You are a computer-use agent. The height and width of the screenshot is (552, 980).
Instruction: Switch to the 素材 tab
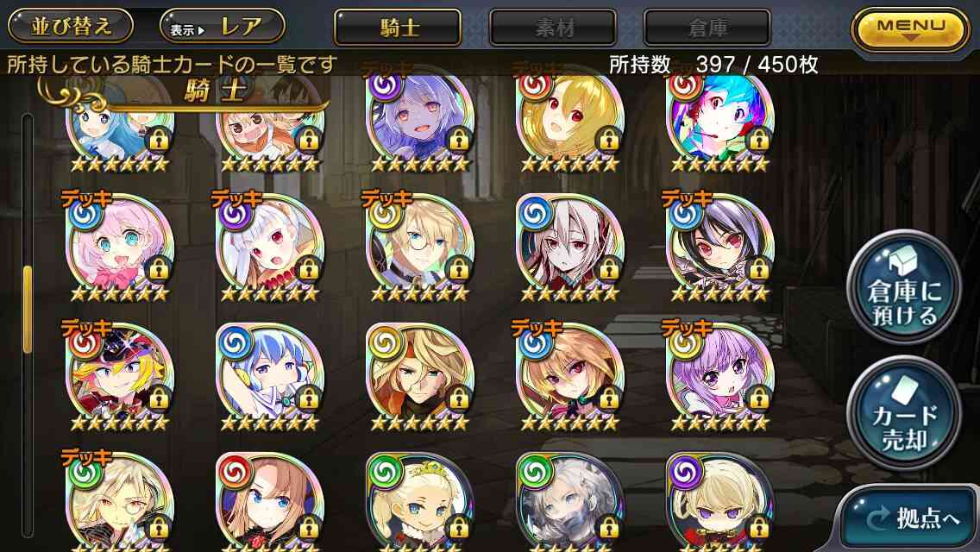coord(552,27)
